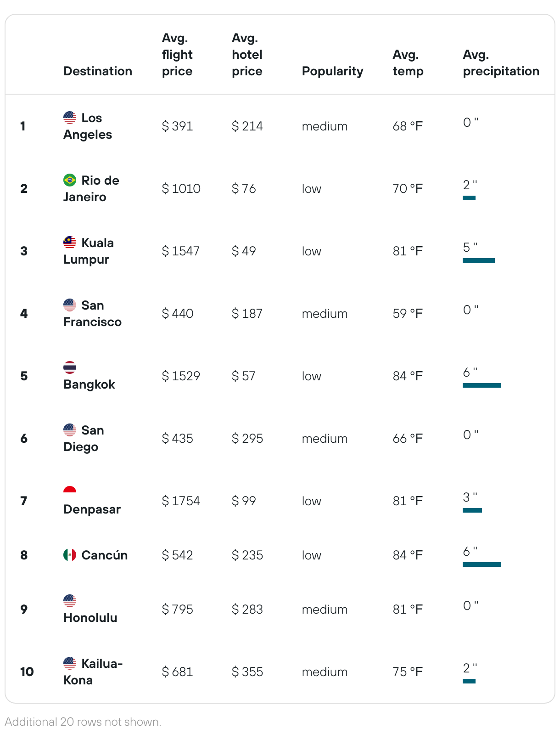Click the Popularity column header
Image resolution: width=560 pixels, height=734 pixels.
pyautogui.click(x=332, y=71)
